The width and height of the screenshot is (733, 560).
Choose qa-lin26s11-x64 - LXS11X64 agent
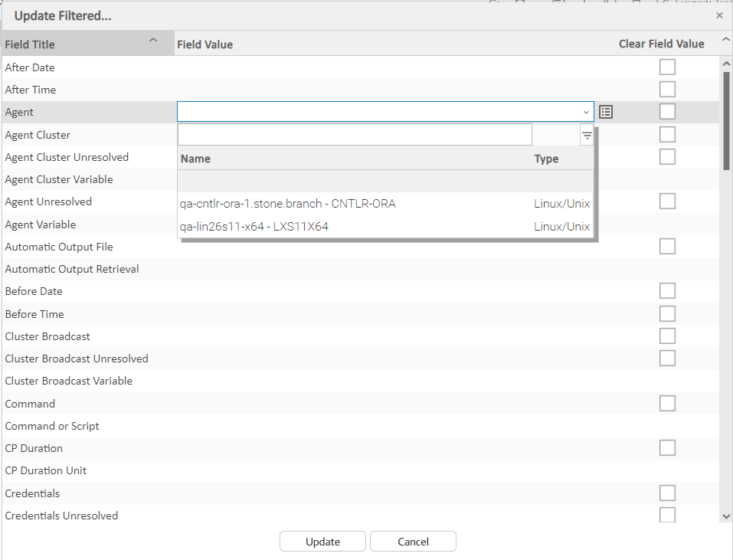coord(254,226)
